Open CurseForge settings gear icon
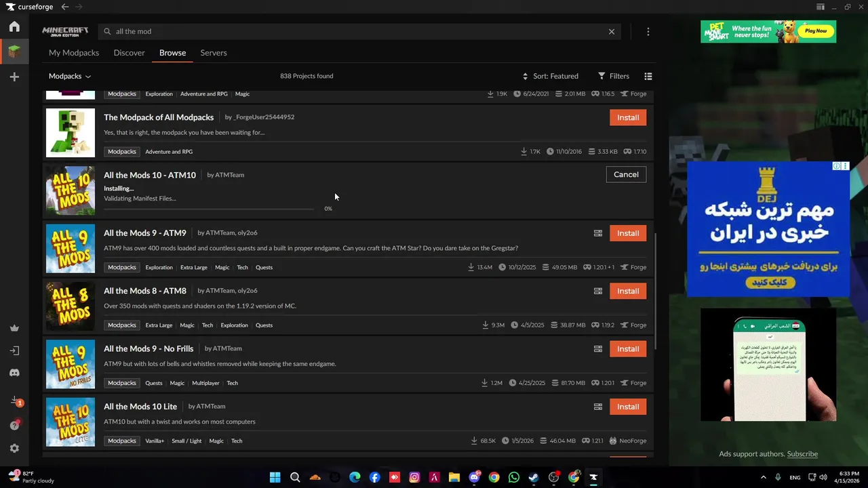The image size is (868, 488). tap(14, 448)
